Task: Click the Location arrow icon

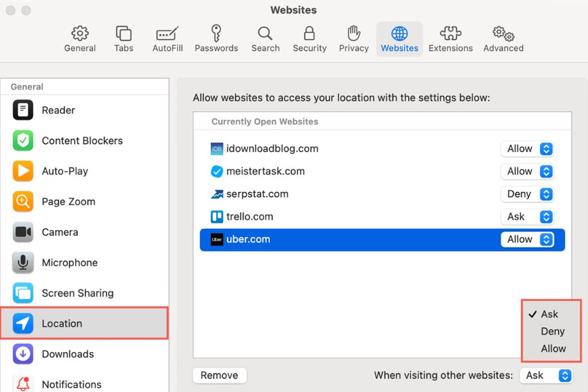Action: click(x=23, y=323)
